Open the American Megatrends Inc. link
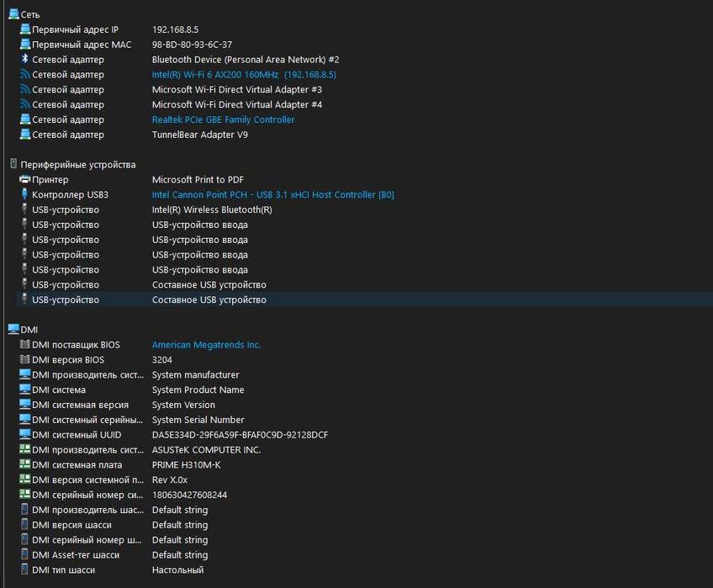The image size is (713, 588). (206, 345)
